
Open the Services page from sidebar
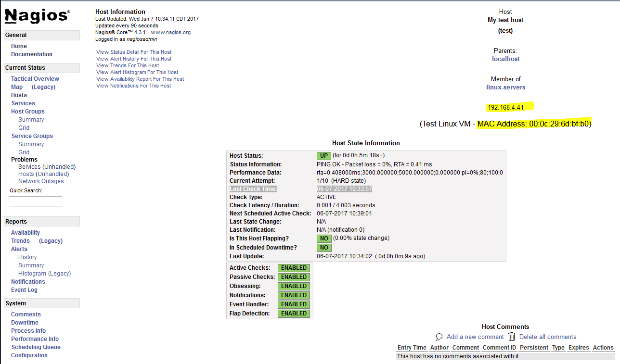23,103
